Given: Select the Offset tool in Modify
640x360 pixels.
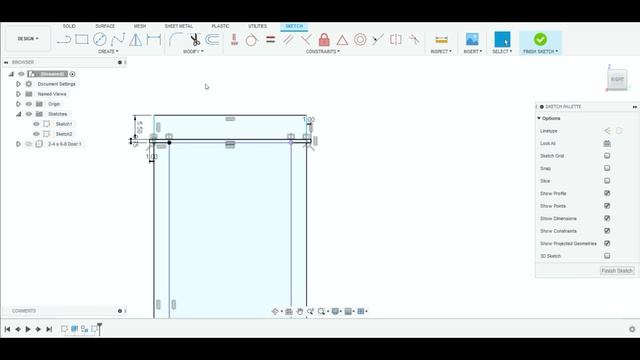Looking at the screenshot, I should pyautogui.click(x=212, y=40).
